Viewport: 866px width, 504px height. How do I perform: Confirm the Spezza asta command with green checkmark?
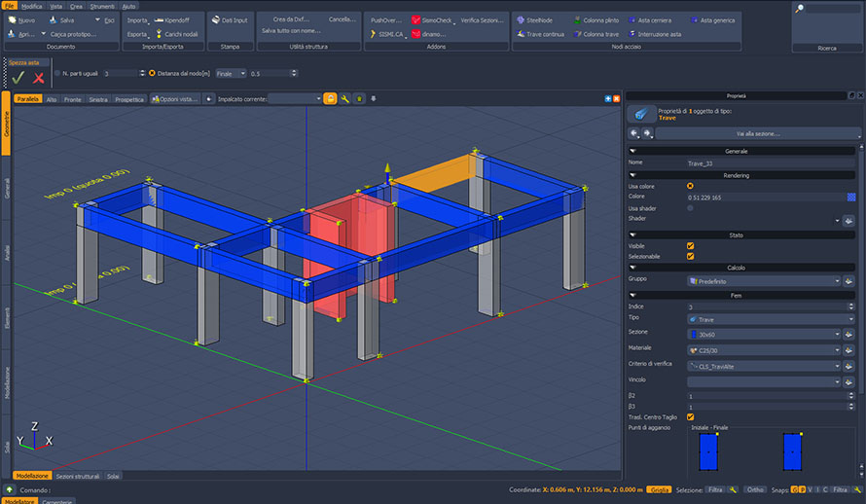pos(18,77)
